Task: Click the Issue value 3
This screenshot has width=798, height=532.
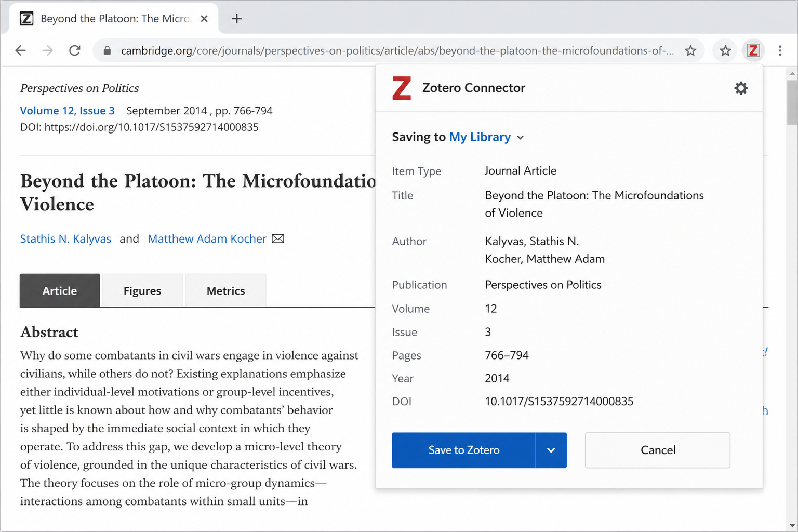Action: [488, 332]
